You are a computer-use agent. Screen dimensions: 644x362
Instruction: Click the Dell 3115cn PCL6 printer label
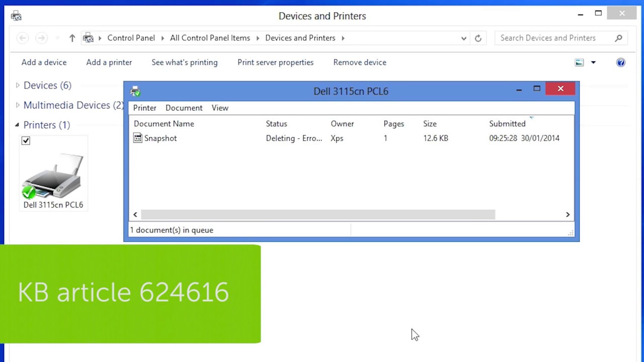click(53, 205)
